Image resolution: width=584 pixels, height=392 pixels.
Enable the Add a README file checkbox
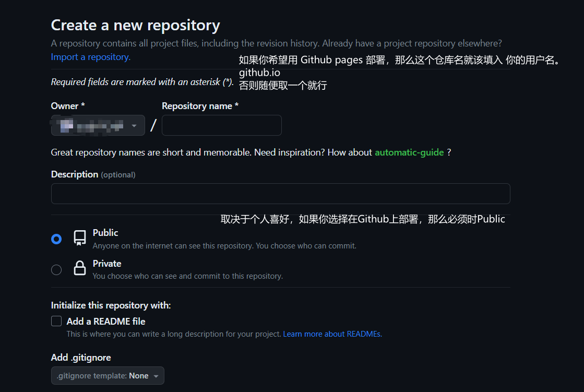pos(56,321)
